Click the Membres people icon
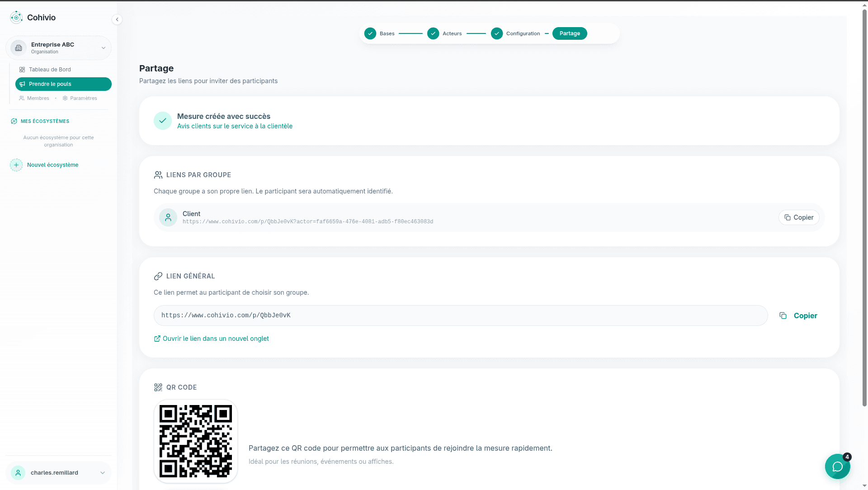The image size is (868, 490). (x=22, y=98)
